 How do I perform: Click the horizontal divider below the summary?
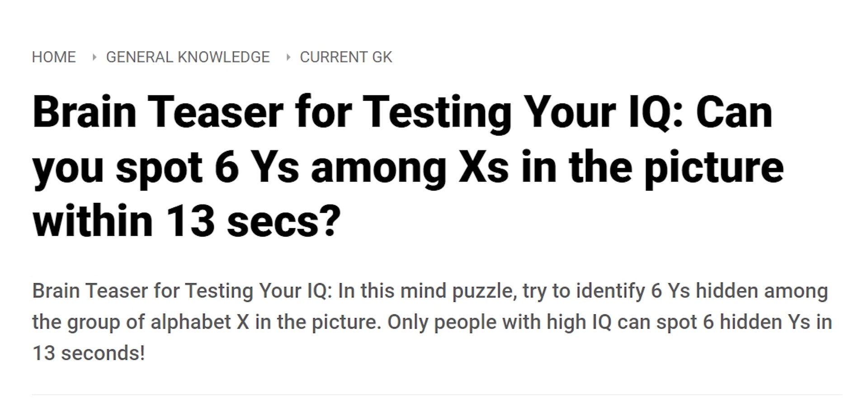tap(437, 395)
